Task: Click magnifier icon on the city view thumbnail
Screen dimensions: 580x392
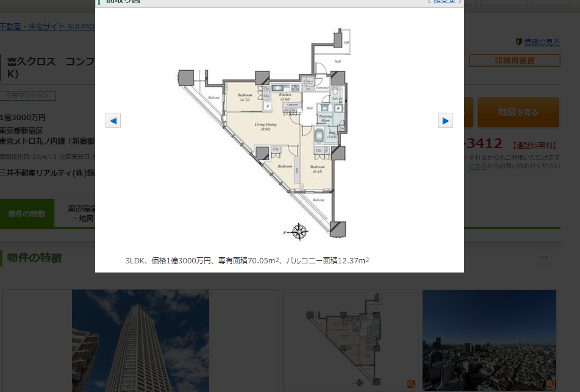Action: 550,384
